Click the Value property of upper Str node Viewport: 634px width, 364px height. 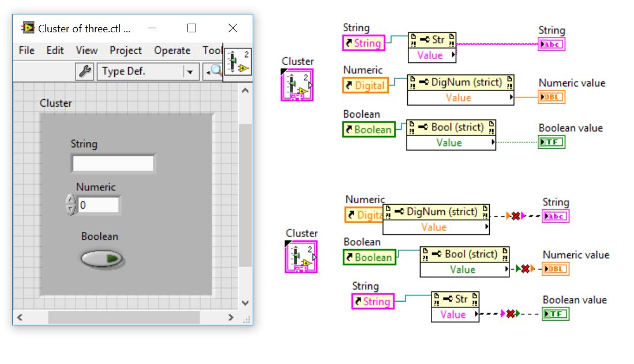click(x=432, y=55)
